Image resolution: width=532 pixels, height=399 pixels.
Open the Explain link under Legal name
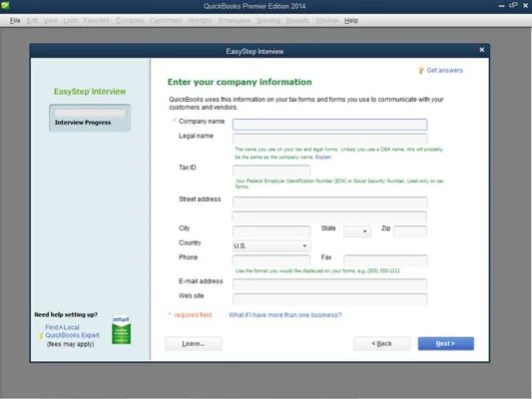pyautogui.click(x=323, y=157)
